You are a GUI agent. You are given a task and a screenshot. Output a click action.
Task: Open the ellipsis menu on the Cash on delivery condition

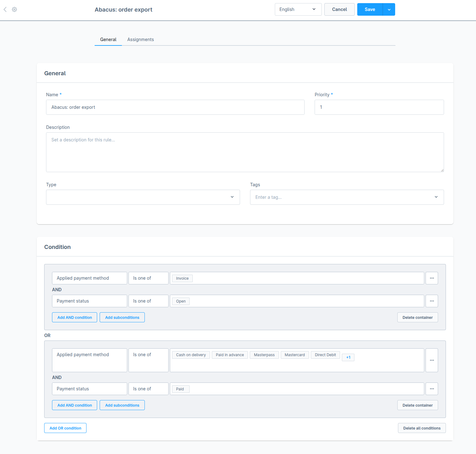pyautogui.click(x=432, y=360)
